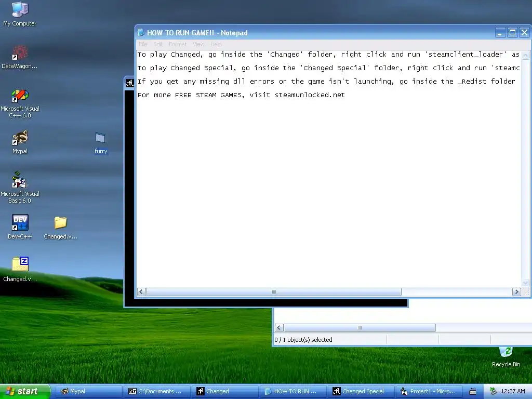Screen dimensions: 532x399
Task: Open Notepad View menu
Action: 198,44
